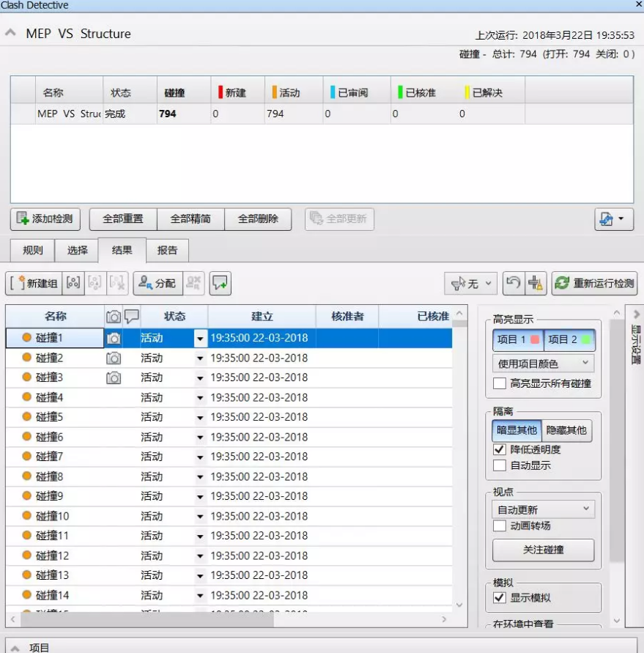Viewport: 644px width, 653px height.
Task: Open the 使用项目颜色 dropdown
Action: [x=543, y=364]
